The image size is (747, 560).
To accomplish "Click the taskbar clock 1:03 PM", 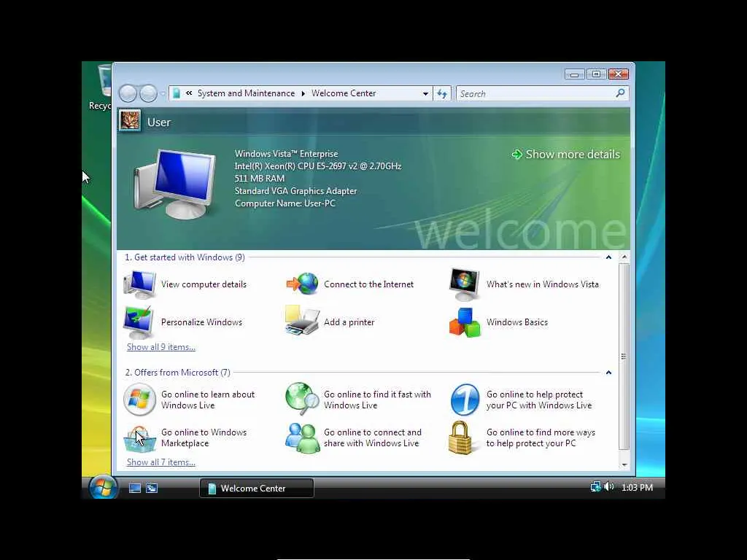I will click(x=637, y=488).
